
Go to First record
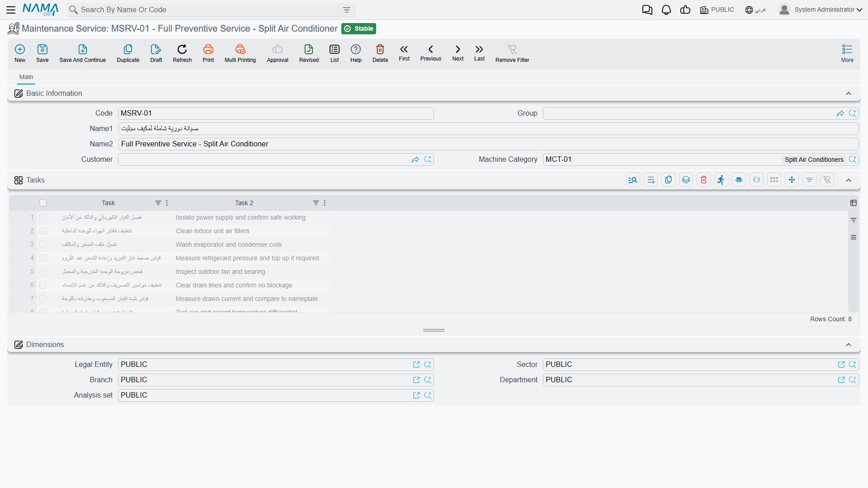(x=404, y=53)
